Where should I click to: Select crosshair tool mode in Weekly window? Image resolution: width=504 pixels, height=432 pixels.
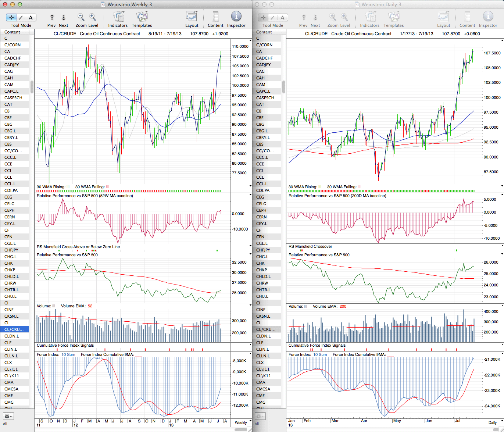(11, 17)
